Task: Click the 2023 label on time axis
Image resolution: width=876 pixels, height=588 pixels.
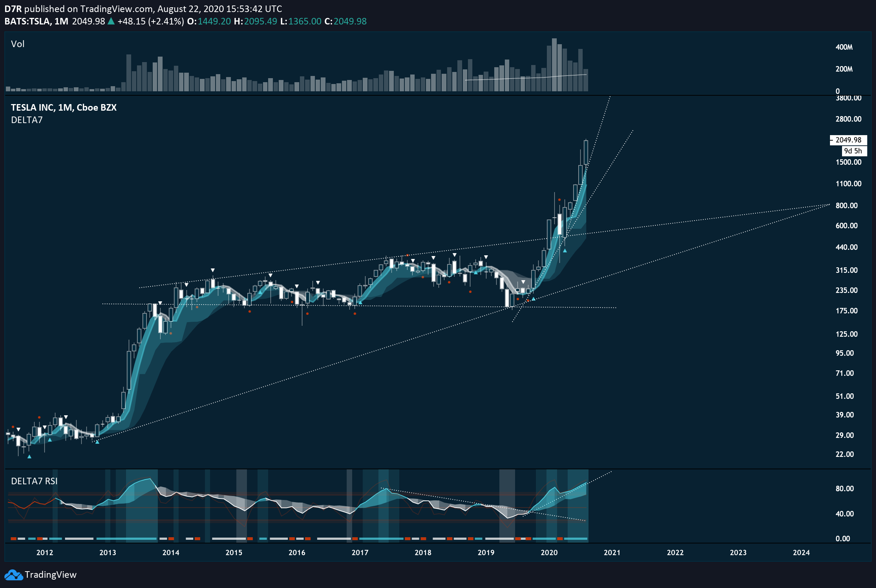Action: [738, 553]
